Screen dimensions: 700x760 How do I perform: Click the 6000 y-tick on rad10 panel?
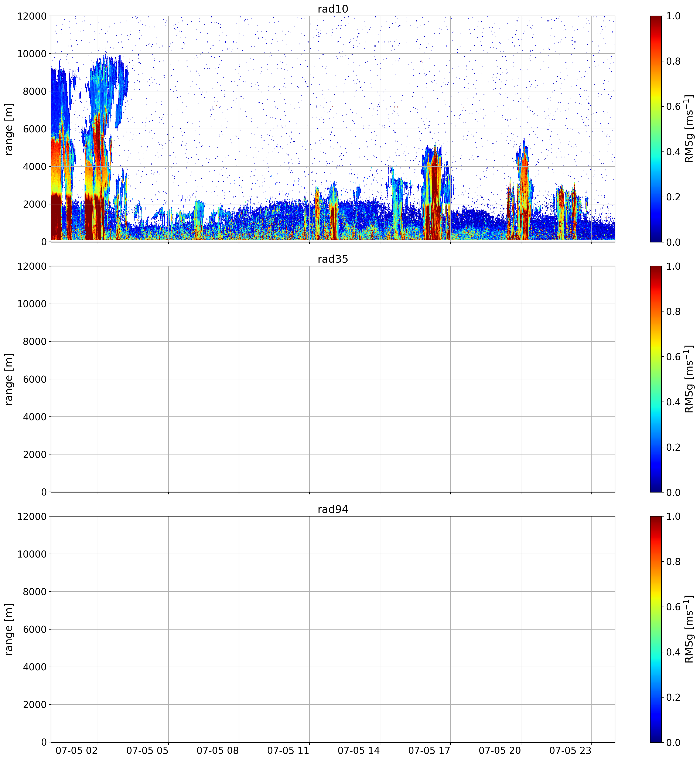[35, 129]
